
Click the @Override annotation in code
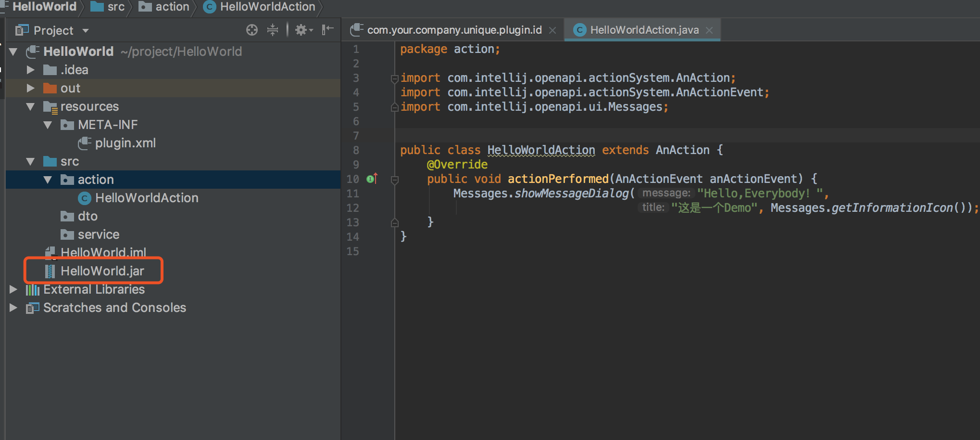(457, 165)
